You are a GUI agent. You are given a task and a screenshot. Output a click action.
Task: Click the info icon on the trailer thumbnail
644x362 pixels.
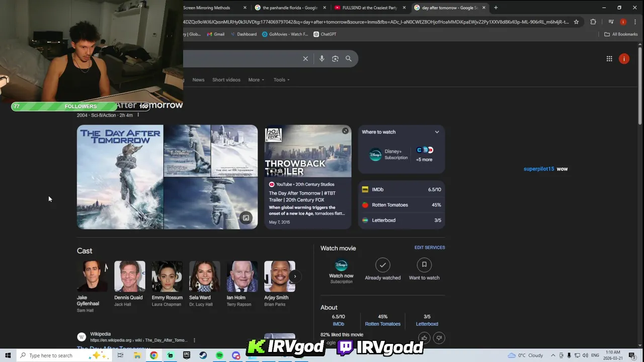click(345, 131)
